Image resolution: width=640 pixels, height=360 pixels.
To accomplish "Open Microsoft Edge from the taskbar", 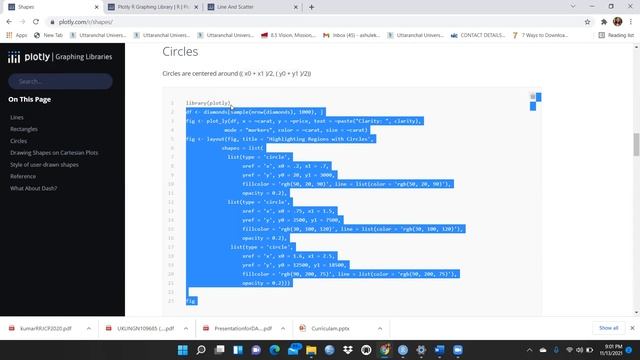I will click(275, 350).
